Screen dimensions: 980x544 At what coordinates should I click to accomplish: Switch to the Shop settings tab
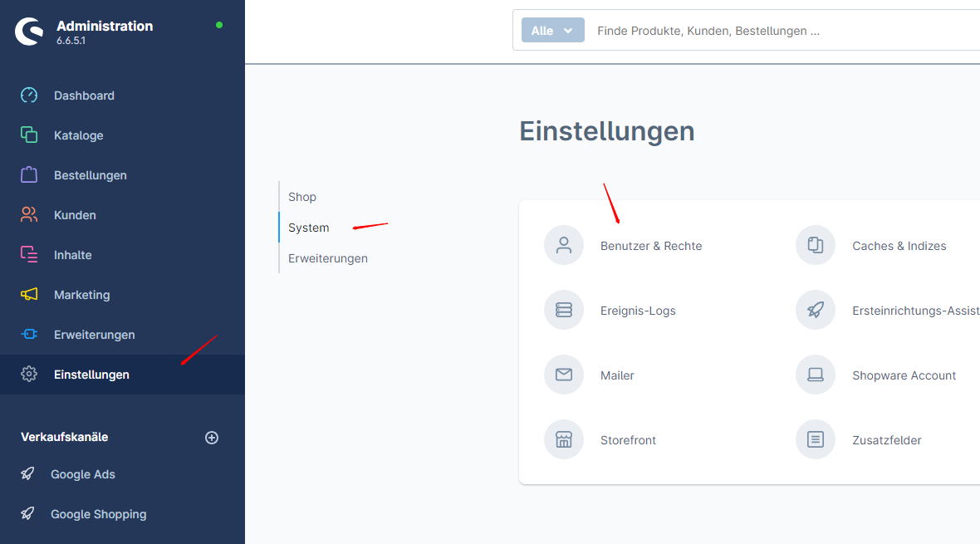point(302,197)
